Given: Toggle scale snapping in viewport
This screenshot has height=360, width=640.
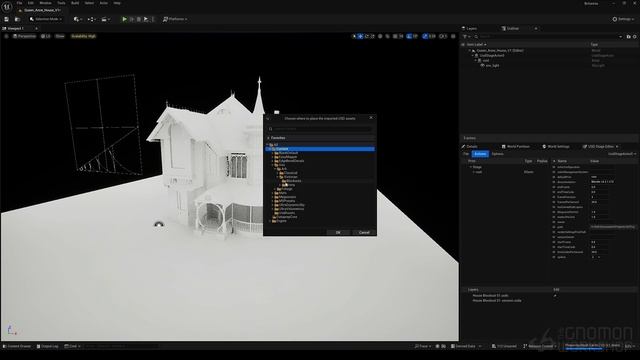Looking at the screenshot, I should (x=425, y=36).
